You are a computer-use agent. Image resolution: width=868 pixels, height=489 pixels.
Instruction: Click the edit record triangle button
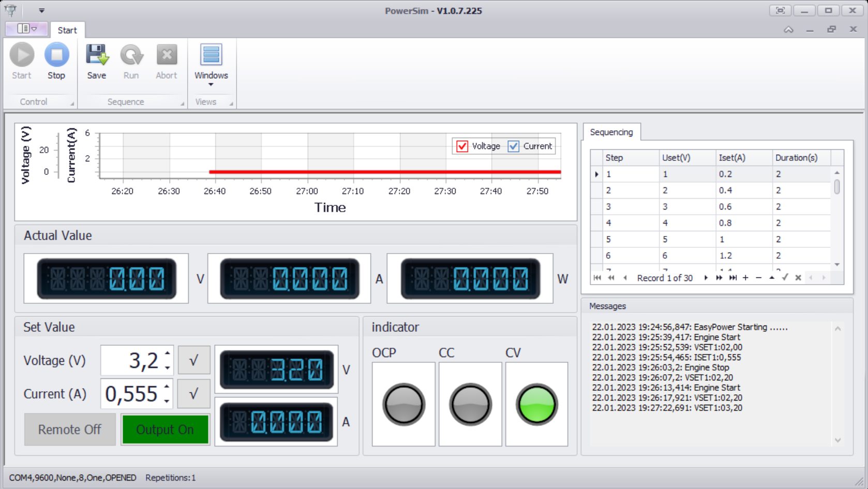772,278
